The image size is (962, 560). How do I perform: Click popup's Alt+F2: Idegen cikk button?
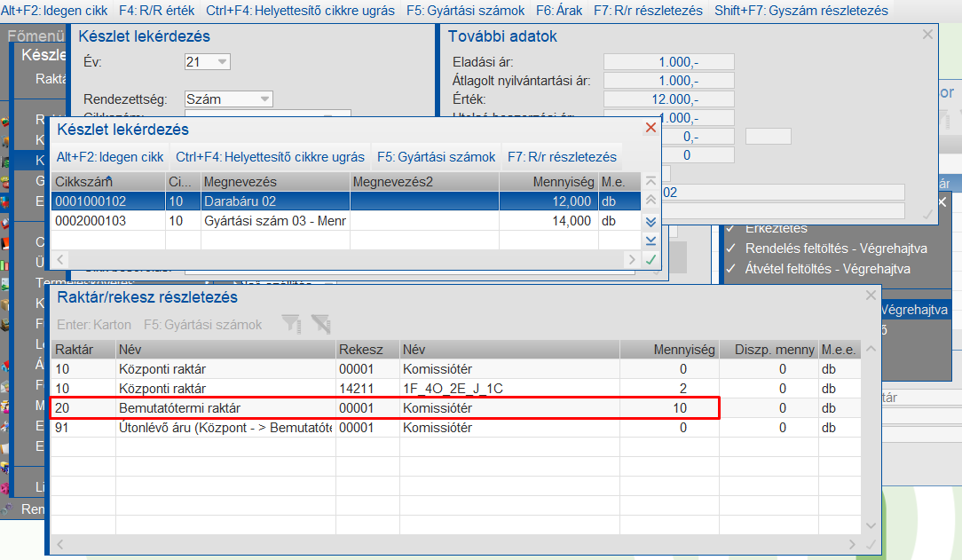click(110, 157)
